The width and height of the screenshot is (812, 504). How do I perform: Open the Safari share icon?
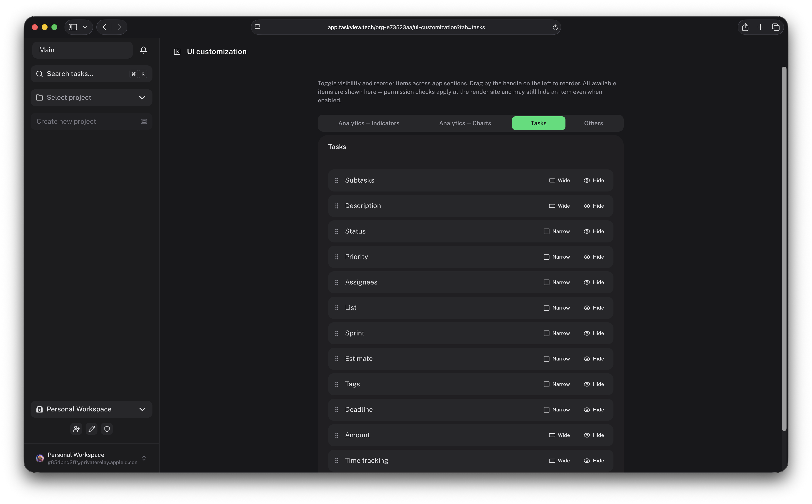745,27
